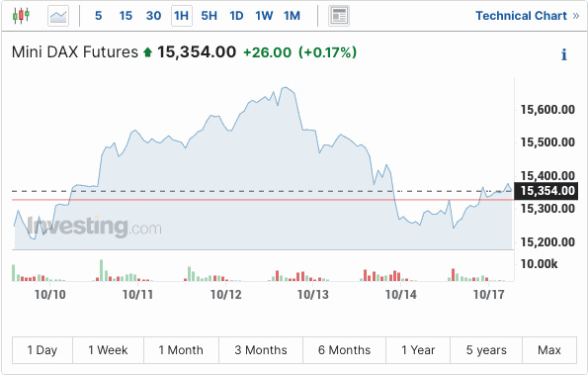The width and height of the screenshot is (588, 375).
Task: Click the green up arrow beside price
Action: tap(148, 52)
